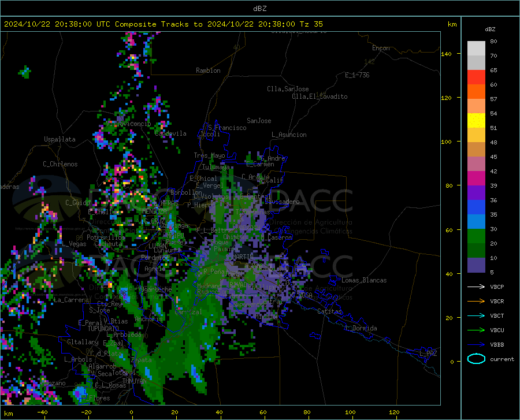Click the Ramblon place label
Image resolution: width=520 pixels, height=420 pixels.
[x=208, y=70]
